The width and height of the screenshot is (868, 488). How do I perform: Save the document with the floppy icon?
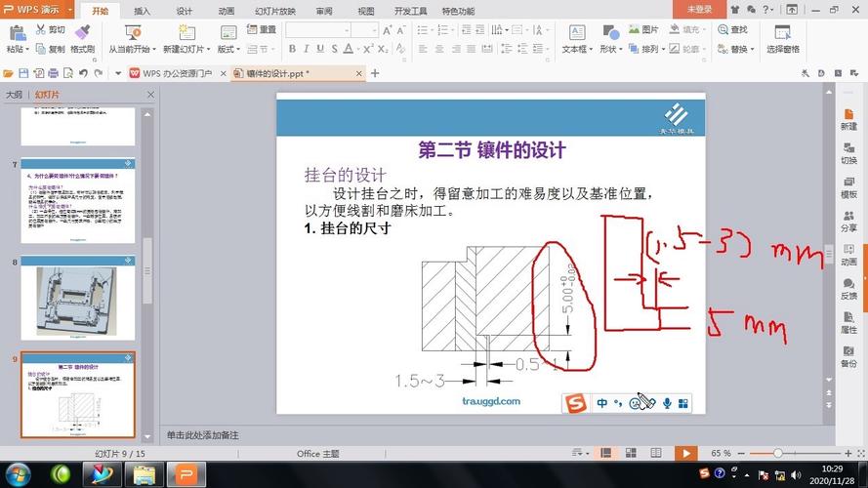pyautogui.click(x=23, y=73)
